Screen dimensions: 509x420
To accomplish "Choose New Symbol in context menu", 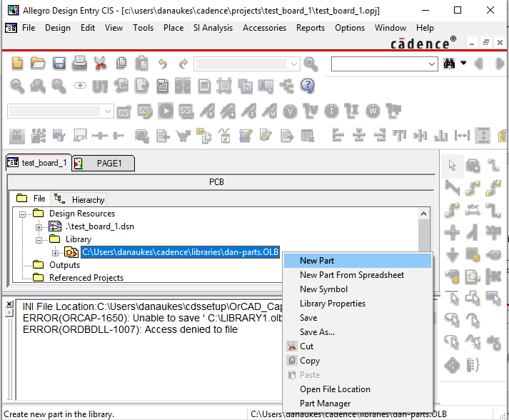I will click(358, 289).
